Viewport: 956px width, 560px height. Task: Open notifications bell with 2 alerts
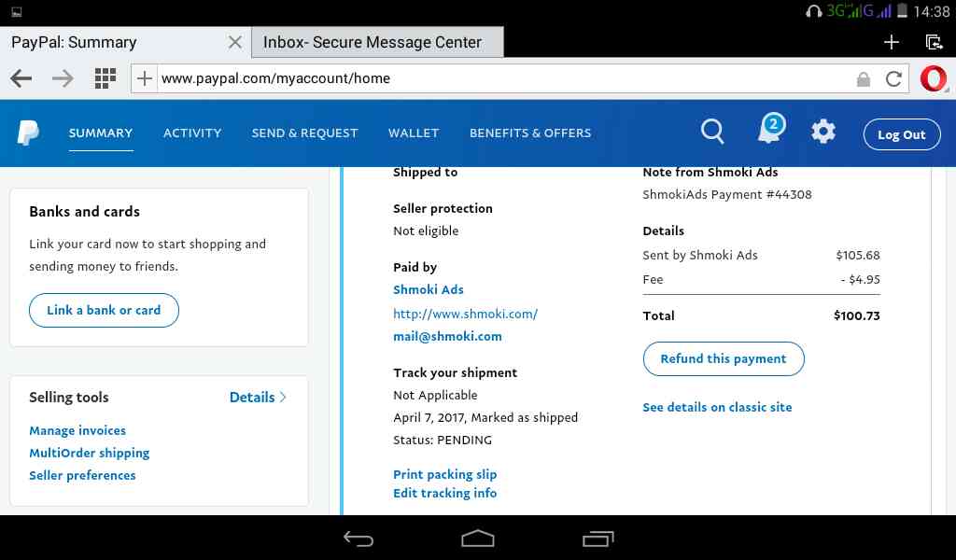point(770,129)
